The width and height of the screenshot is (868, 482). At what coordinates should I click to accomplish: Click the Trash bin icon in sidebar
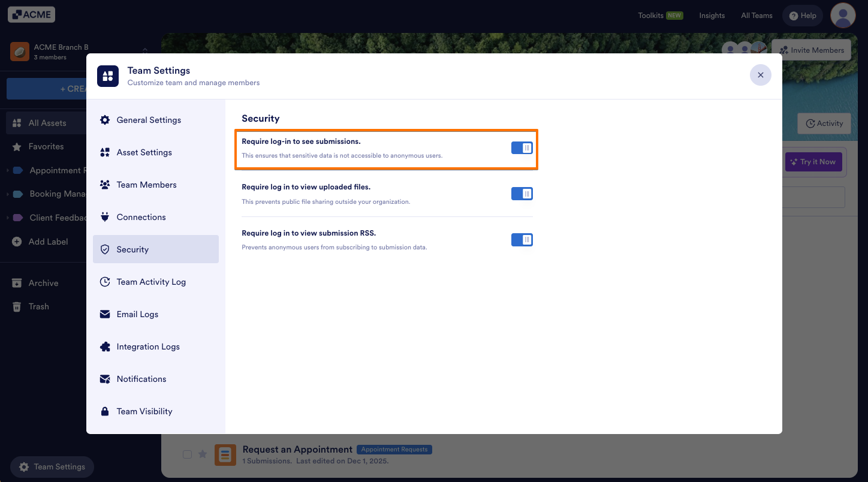coord(17,306)
